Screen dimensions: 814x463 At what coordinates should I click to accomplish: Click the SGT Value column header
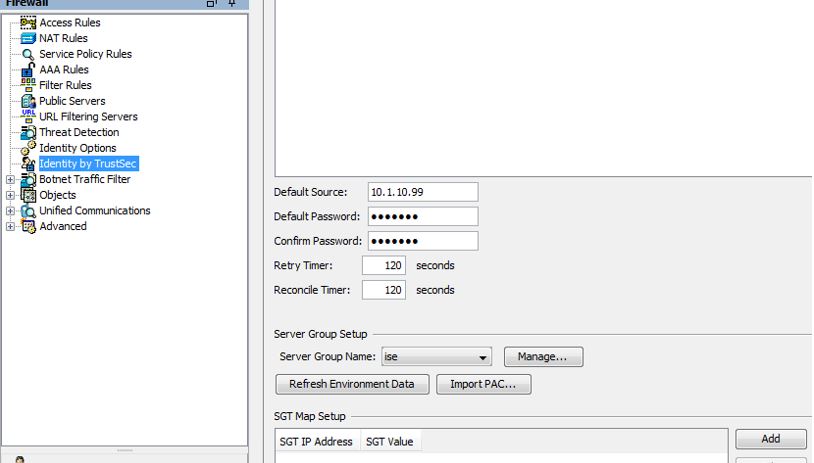(x=390, y=442)
